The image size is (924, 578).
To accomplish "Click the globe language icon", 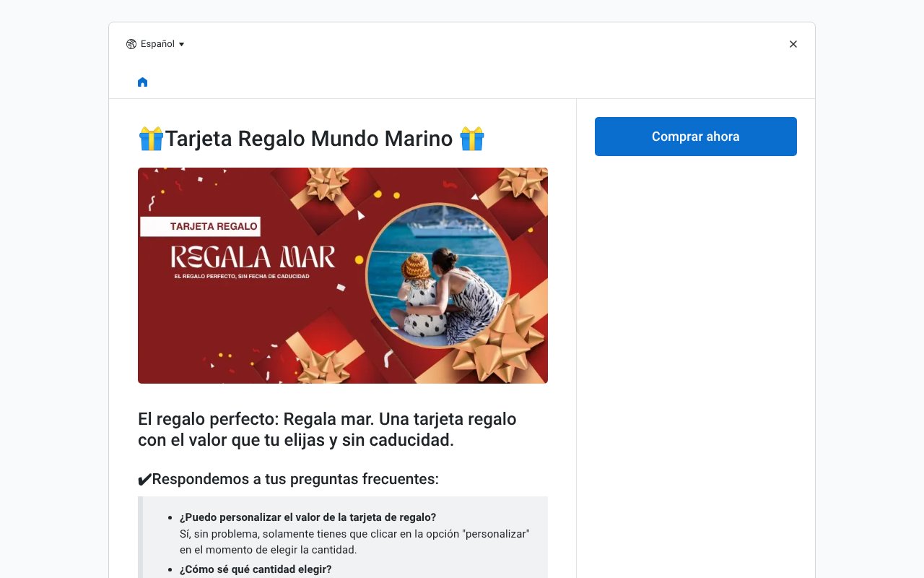I will pyautogui.click(x=131, y=44).
